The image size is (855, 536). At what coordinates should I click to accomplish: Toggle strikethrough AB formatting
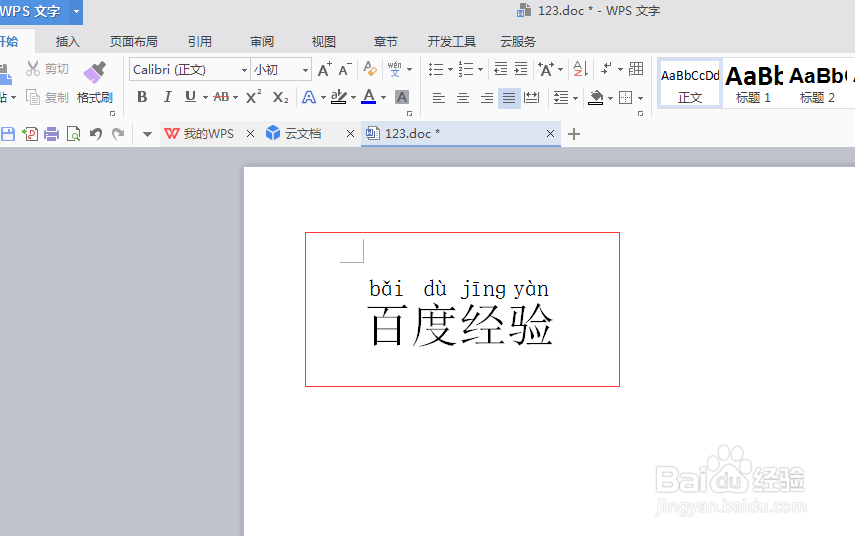(221, 97)
